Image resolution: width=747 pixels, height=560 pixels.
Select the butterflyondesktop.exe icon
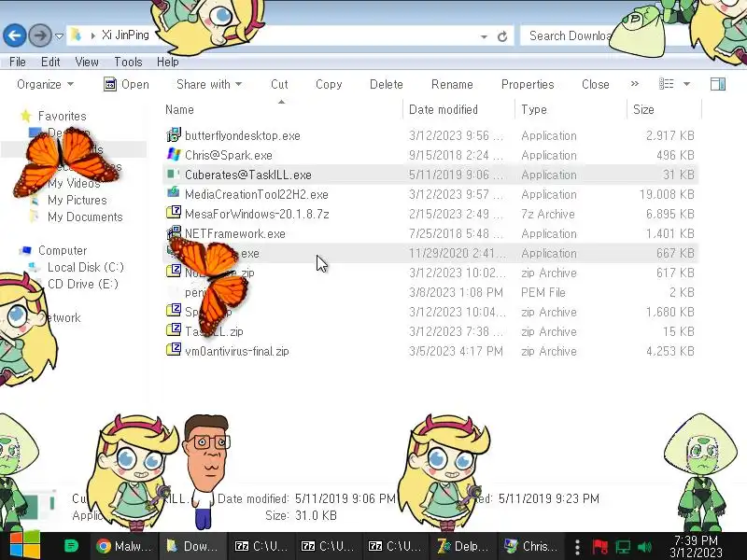(174, 135)
